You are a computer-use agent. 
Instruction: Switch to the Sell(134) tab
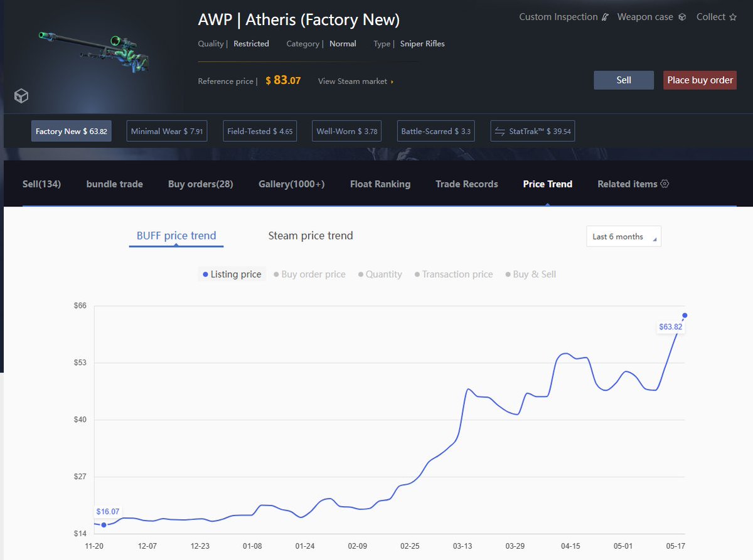click(41, 184)
